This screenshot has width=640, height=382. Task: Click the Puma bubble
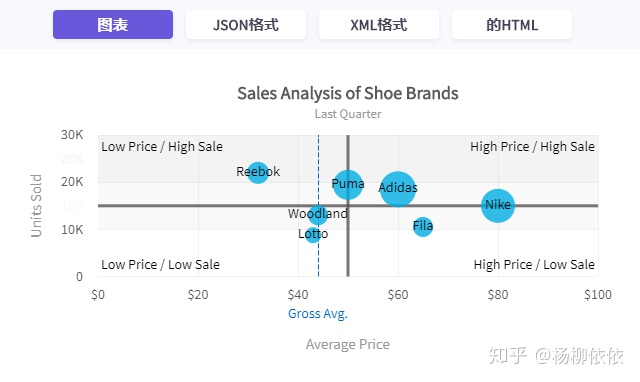pos(347,185)
